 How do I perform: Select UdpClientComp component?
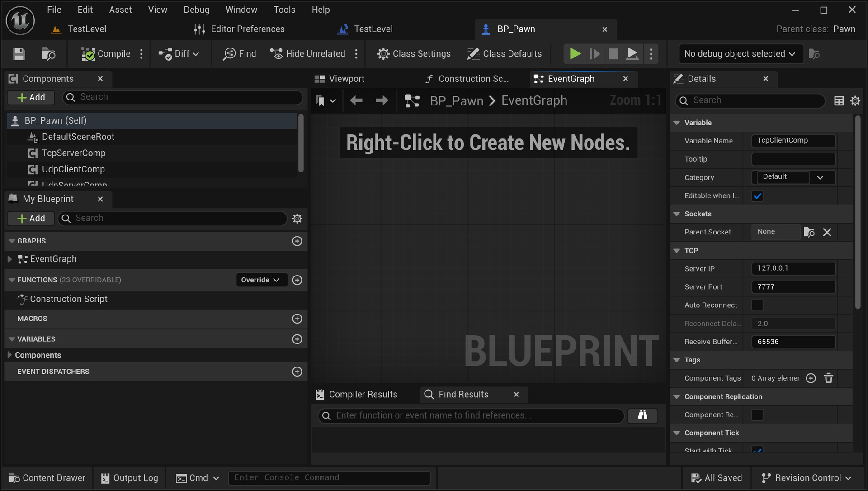73,169
